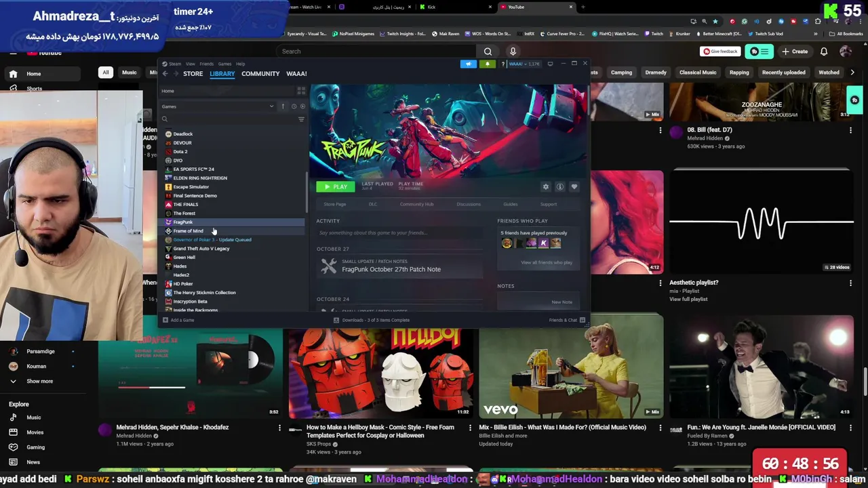The height and width of the screenshot is (488, 868).
Task: Open advanced filter icon in Steam search row
Action: (x=301, y=119)
